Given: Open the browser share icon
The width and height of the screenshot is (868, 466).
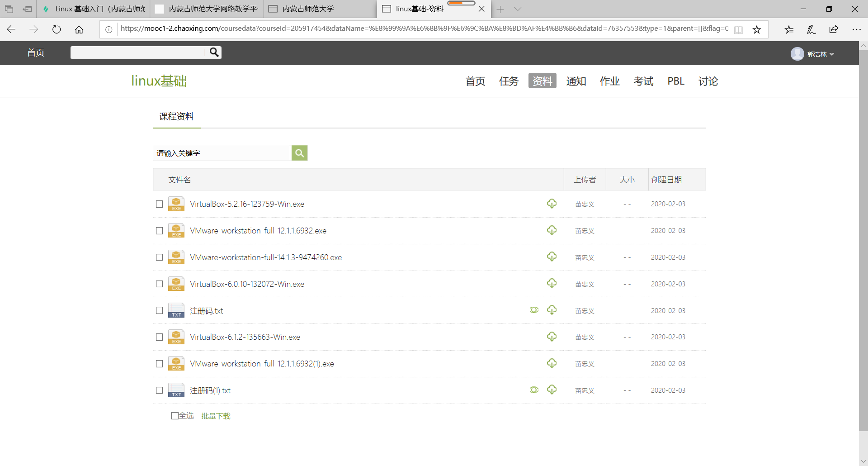Looking at the screenshot, I should coord(833,29).
